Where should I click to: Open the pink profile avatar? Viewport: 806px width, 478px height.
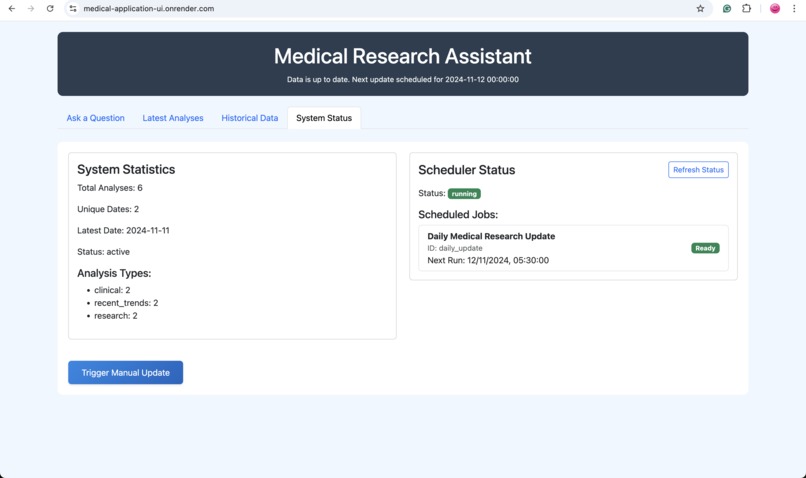pyautogui.click(x=775, y=9)
